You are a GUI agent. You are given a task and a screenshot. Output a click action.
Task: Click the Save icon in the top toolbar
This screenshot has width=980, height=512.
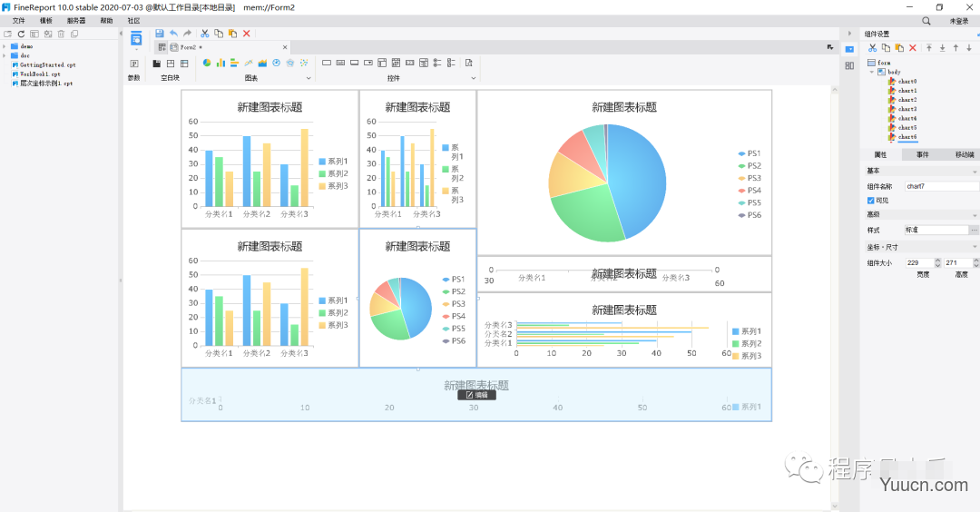click(x=160, y=33)
